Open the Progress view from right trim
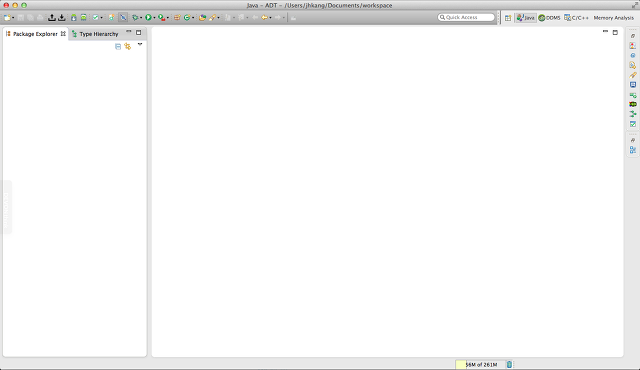 (633, 95)
